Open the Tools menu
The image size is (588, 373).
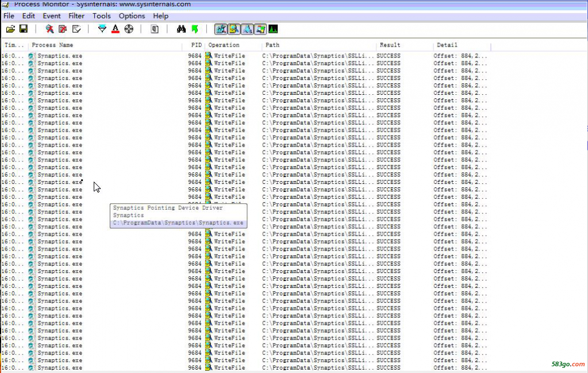point(102,16)
